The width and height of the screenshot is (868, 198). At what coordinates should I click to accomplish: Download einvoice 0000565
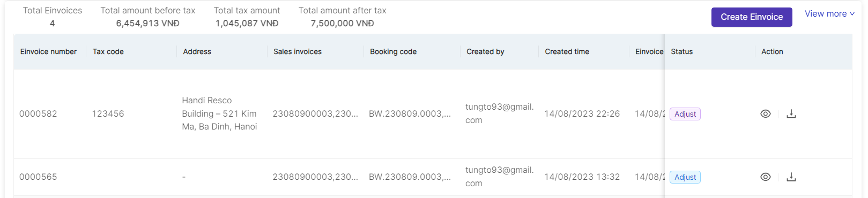pos(791,177)
